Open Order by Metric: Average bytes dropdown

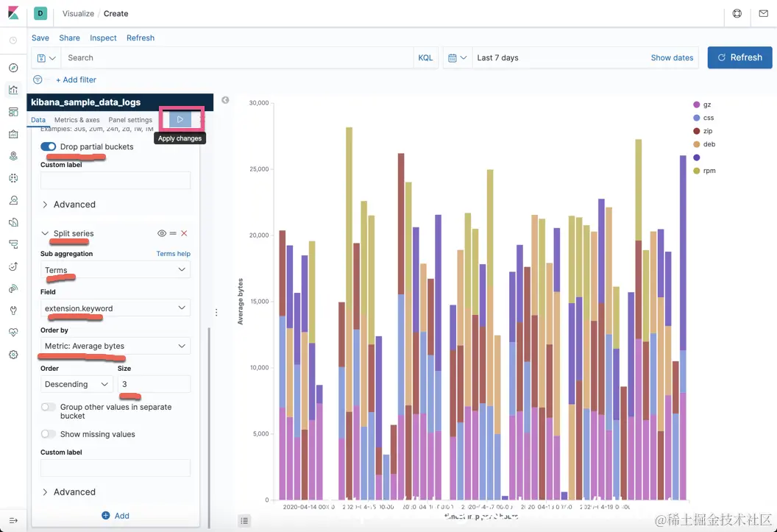tap(116, 346)
